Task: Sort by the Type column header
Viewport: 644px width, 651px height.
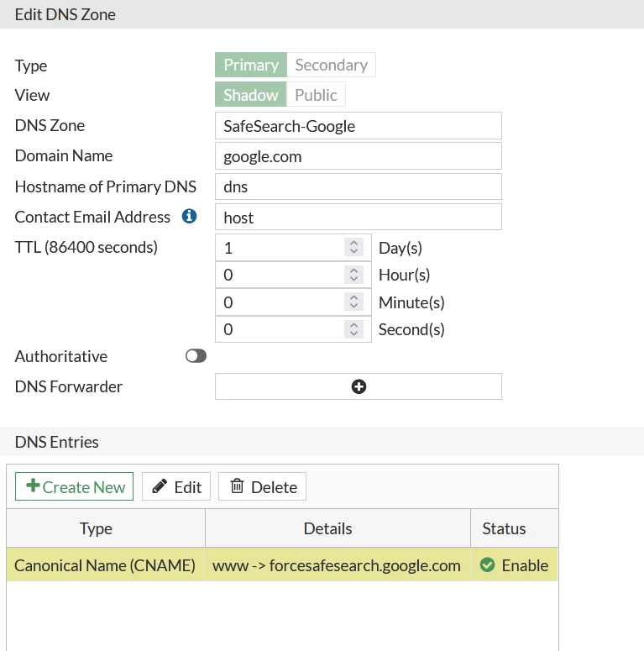Action: click(x=106, y=528)
